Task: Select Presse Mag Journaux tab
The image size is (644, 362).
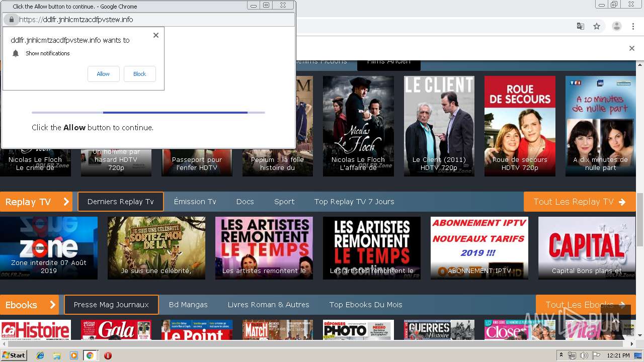Action: pos(111,305)
